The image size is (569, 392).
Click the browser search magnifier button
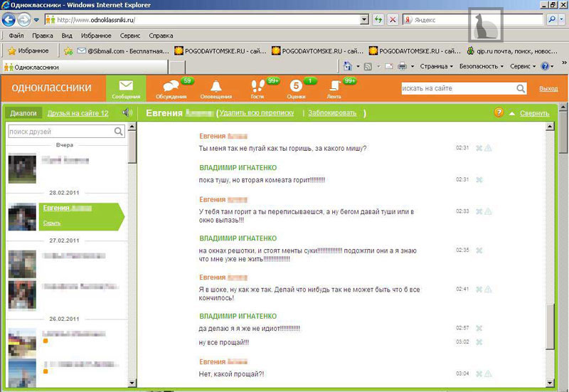[x=552, y=20]
